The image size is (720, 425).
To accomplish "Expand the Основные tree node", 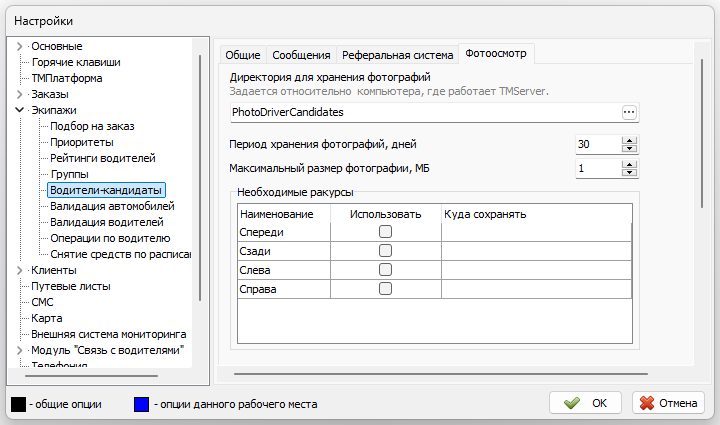I will coord(20,46).
